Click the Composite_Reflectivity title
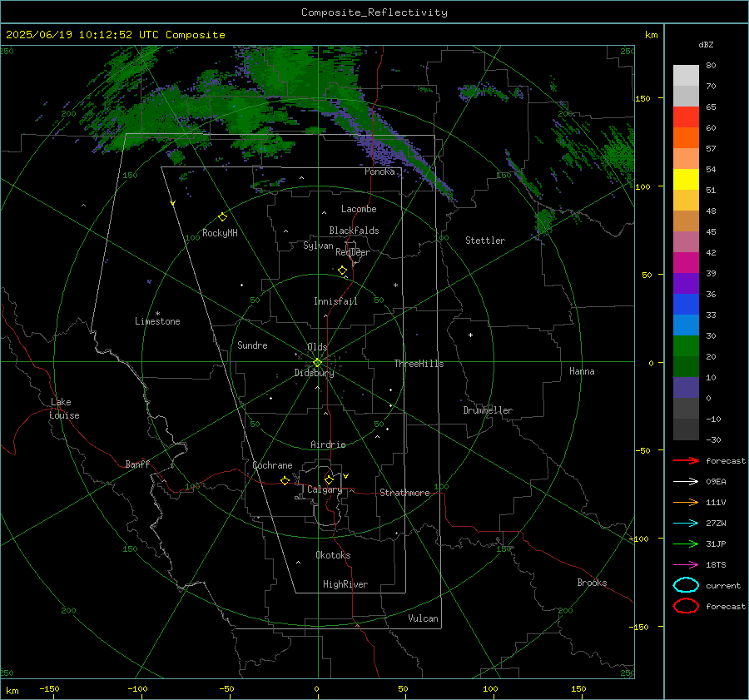The width and height of the screenshot is (749, 700). point(374,12)
